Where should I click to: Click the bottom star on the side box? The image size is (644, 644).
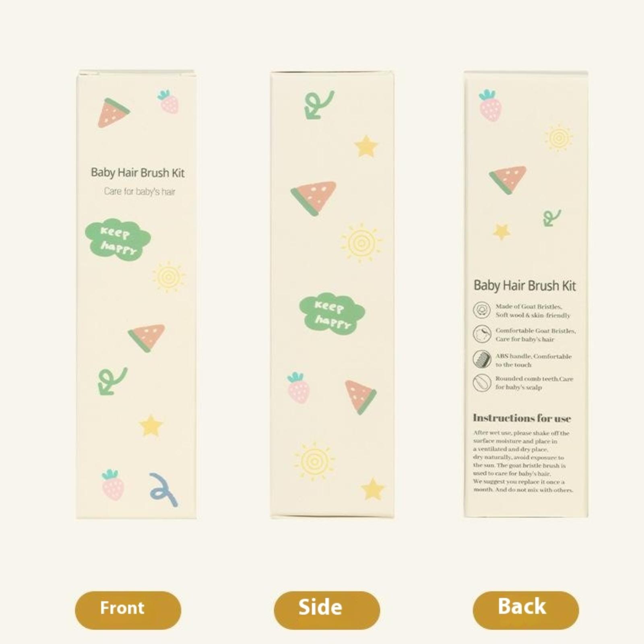(x=372, y=489)
